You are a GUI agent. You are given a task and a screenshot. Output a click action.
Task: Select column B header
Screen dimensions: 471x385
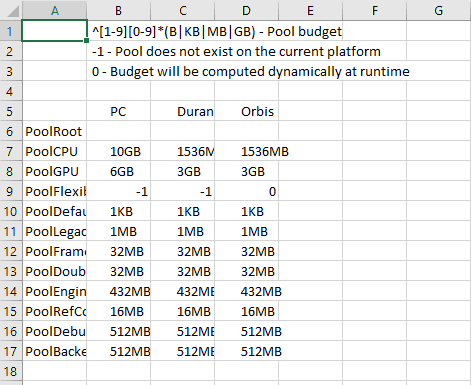118,10
